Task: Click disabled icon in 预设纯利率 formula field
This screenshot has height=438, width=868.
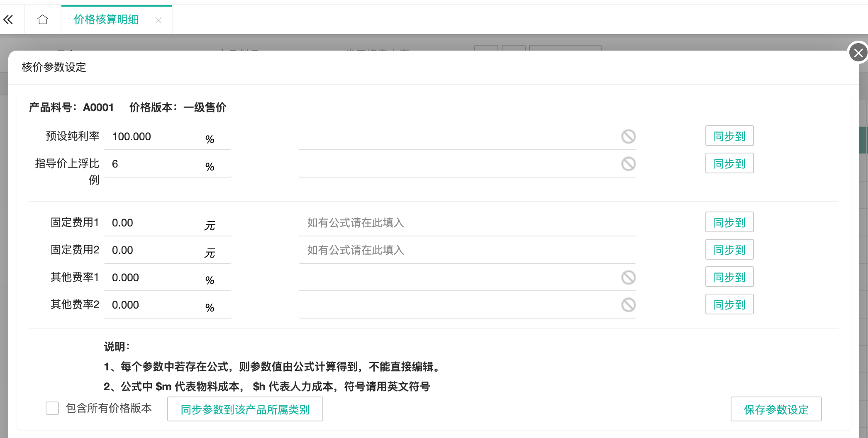Action: click(628, 136)
